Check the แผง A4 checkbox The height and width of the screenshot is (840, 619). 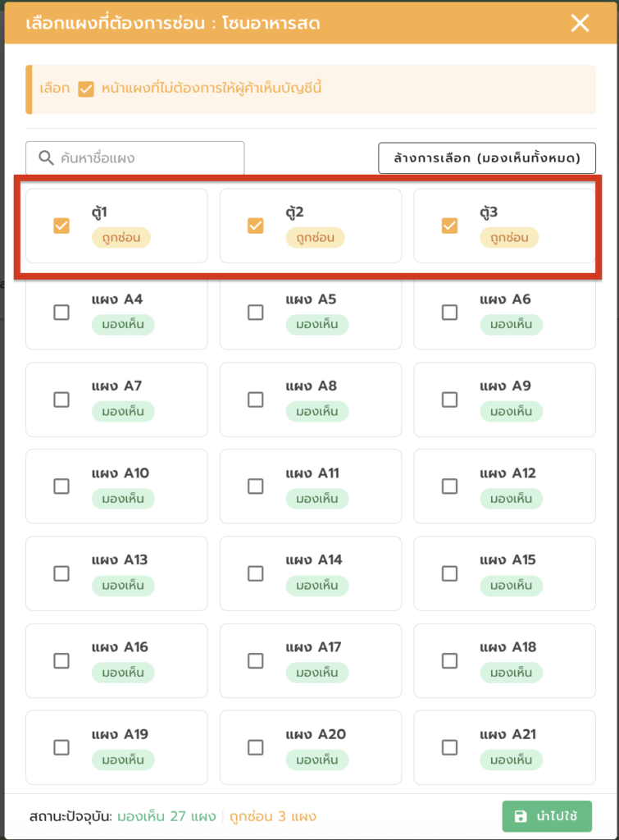click(61, 313)
